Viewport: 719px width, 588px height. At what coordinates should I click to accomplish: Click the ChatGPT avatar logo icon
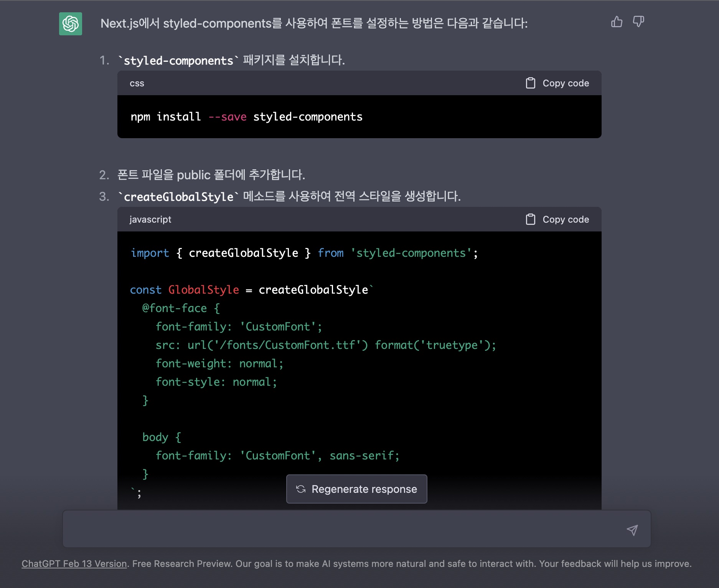tap(71, 24)
